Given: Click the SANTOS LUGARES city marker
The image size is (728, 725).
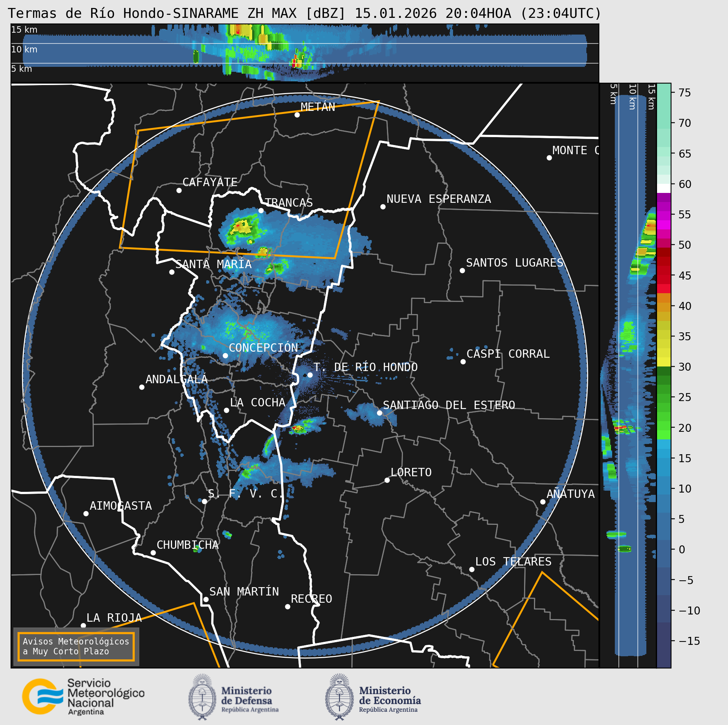Looking at the screenshot, I should (x=462, y=270).
